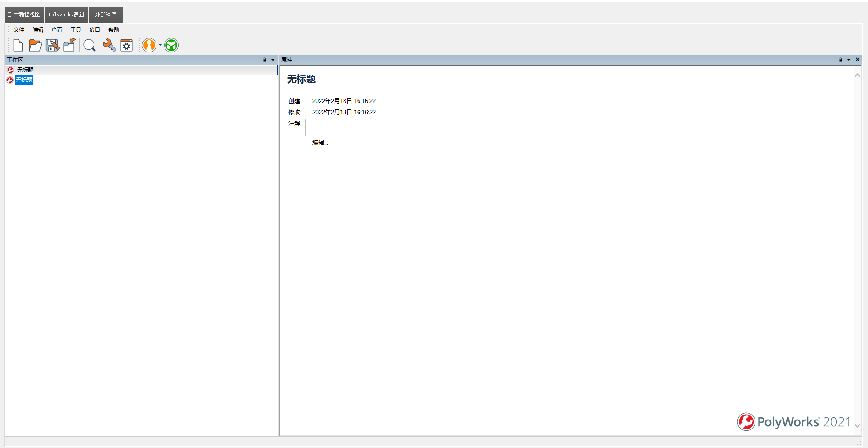Image resolution: width=868 pixels, height=448 pixels.
Task: Toggle the pin on the 属性 panel
Action: click(840, 60)
